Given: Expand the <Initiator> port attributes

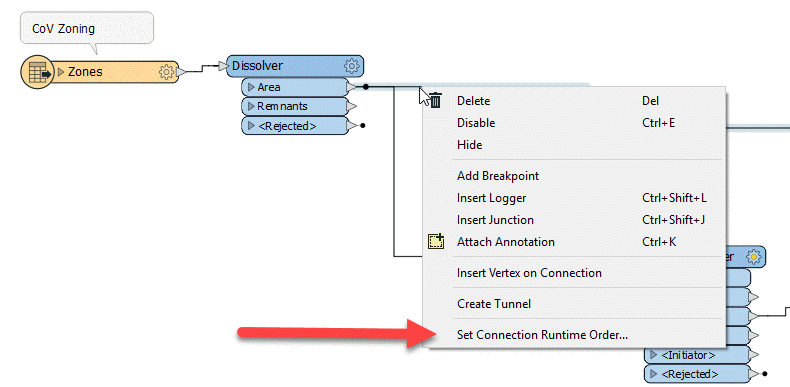Looking at the screenshot, I should (654, 355).
